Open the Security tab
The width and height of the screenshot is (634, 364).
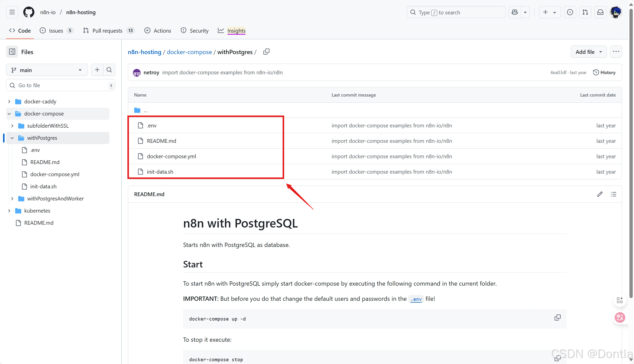(194, 31)
